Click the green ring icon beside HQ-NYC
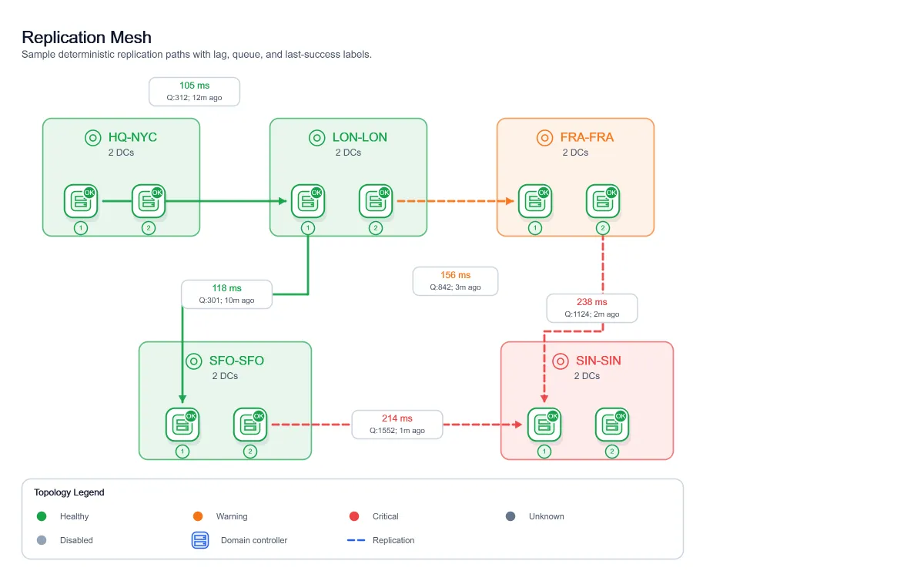 (92, 138)
